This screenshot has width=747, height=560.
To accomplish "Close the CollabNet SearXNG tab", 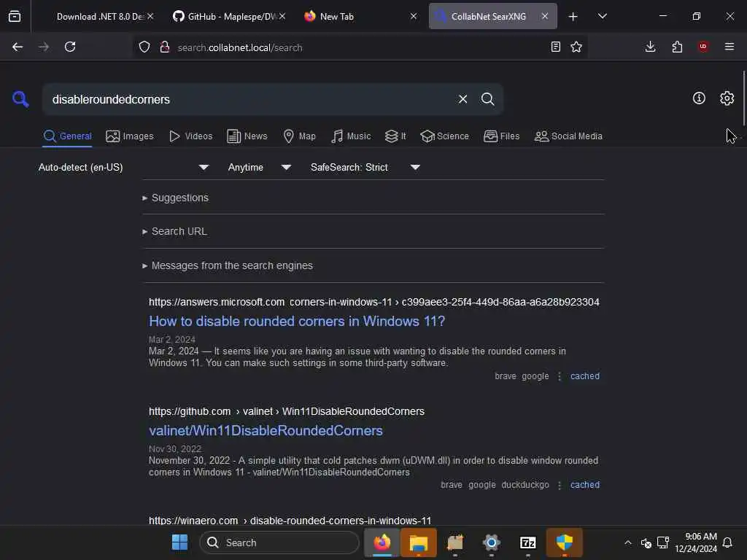I will [544, 16].
